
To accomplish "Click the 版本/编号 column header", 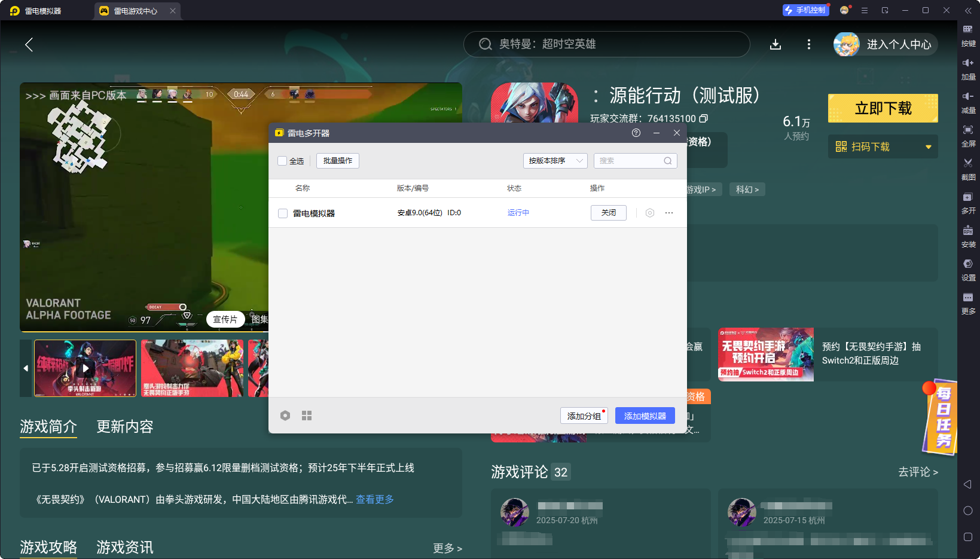I will click(413, 188).
